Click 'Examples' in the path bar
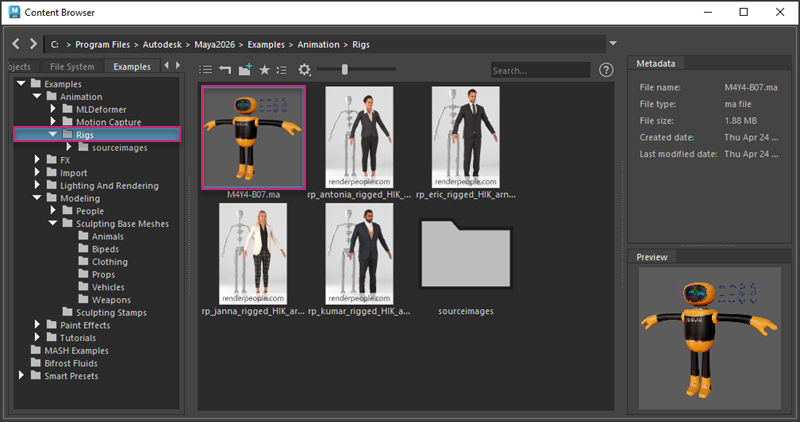 tap(266, 44)
